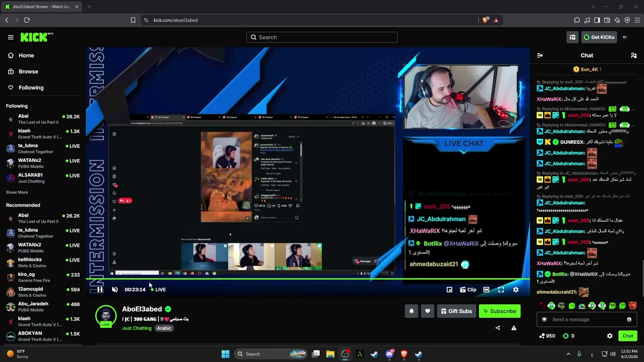Open keithlocks channel in Recommended
644x362 pixels.
(43, 262)
